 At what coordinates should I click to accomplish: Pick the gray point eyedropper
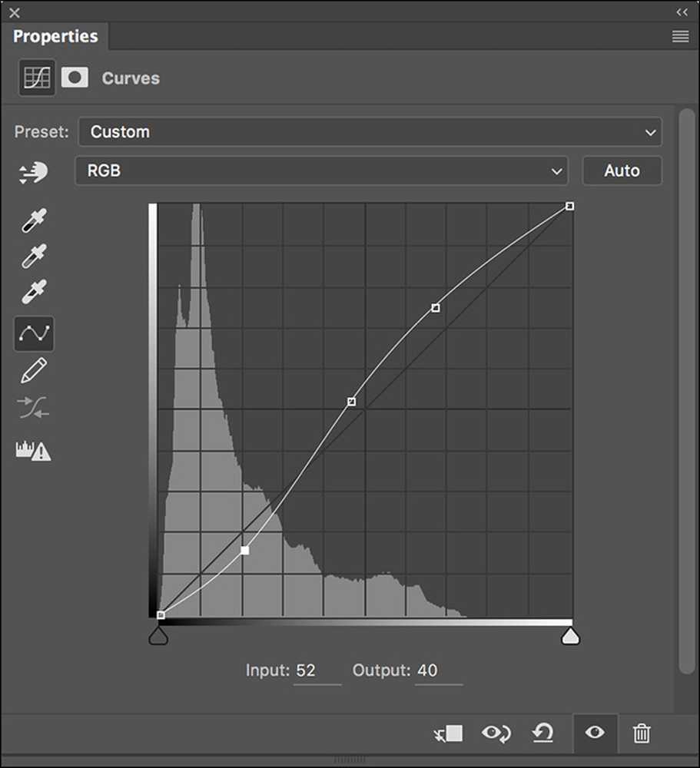coord(34,256)
